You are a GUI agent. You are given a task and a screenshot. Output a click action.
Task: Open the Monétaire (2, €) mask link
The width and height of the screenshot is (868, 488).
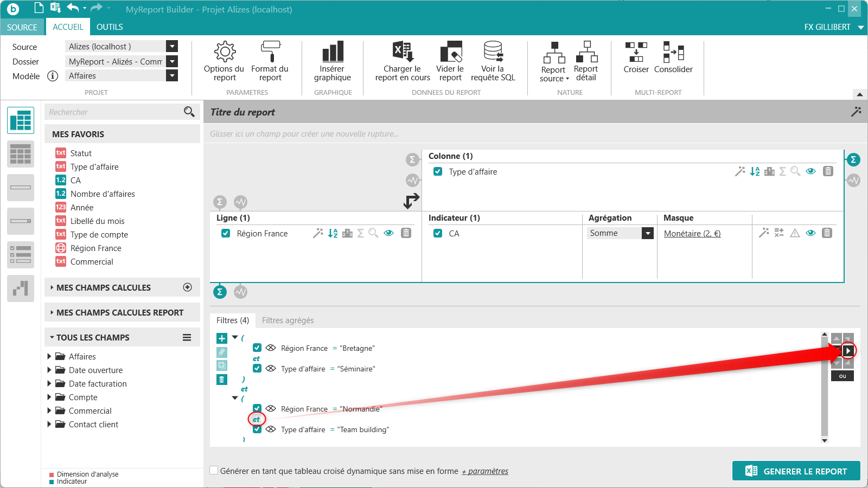(x=692, y=234)
